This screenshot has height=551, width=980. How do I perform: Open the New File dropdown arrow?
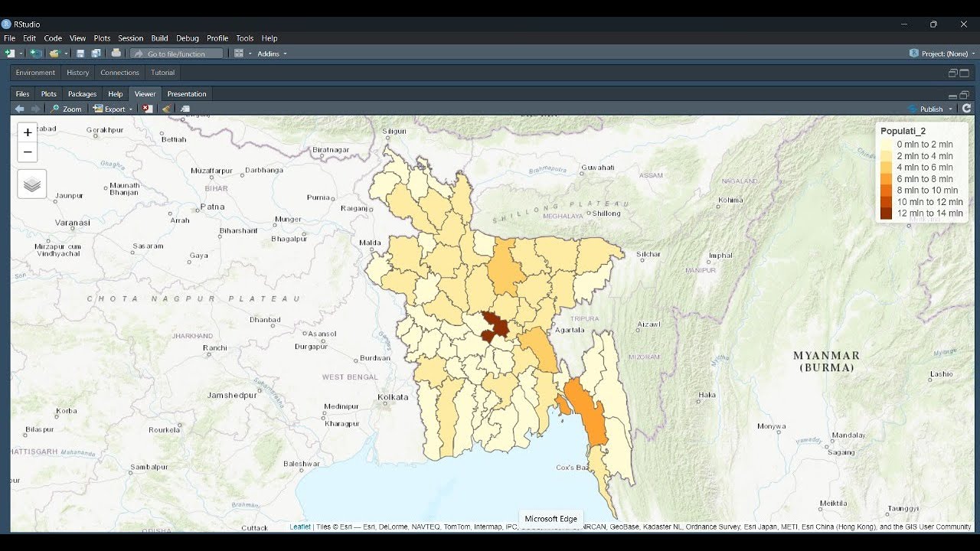pyautogui.click(x=21, y=54)
